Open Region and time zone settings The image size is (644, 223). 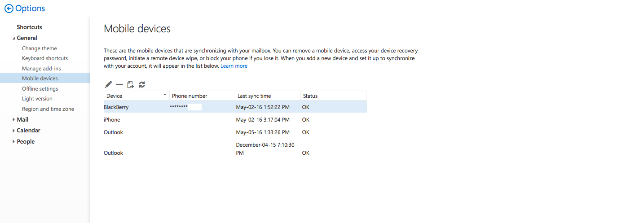pos(48,109)
